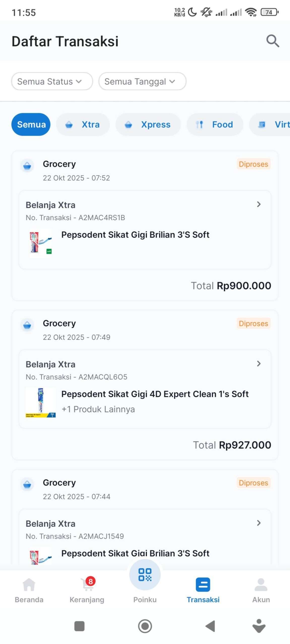Screen dimensions: 290x644
Task: Open the Beranda home icon
Action: 29,584
